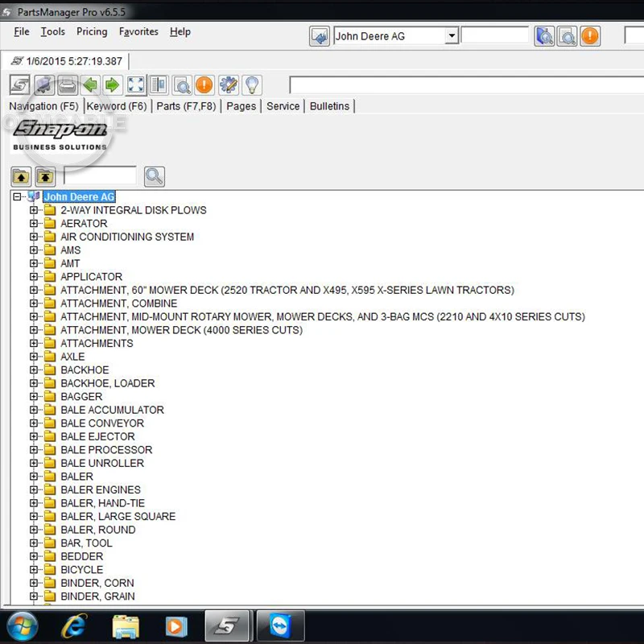
Task: Expand the AERATOR folder
Action: pos(34,224)
